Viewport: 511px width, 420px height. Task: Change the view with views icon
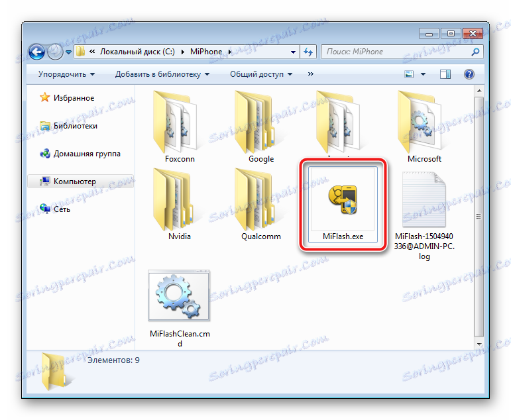tap(409, 74)
